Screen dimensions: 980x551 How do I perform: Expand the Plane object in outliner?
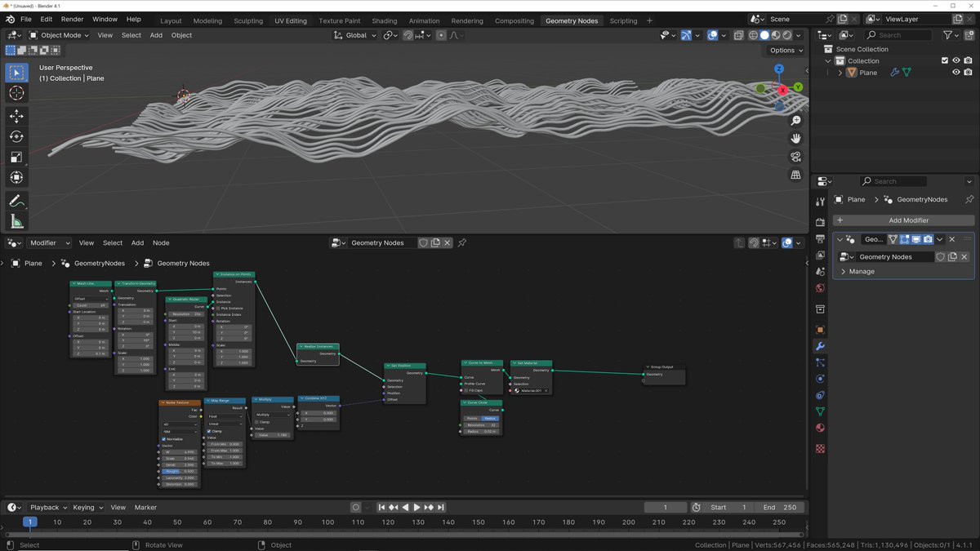[840, 72]
